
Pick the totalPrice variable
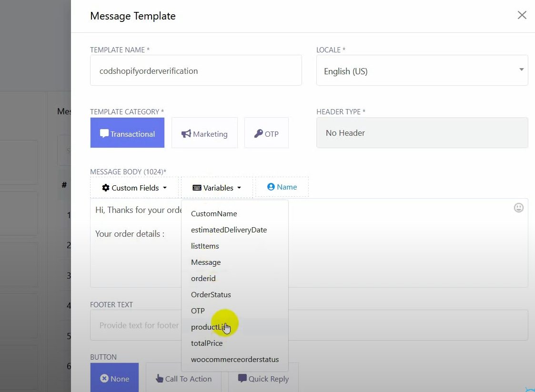tap(207, 343)
